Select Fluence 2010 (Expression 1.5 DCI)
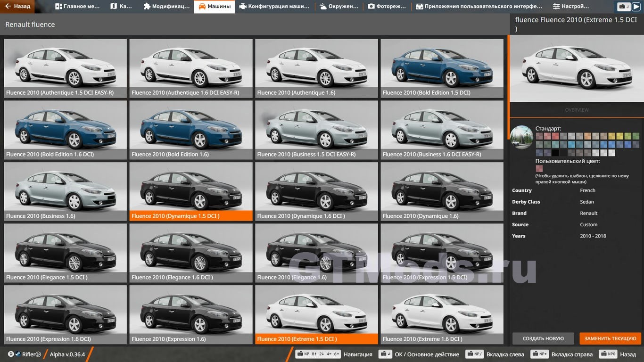 click(x=442, y=253)
